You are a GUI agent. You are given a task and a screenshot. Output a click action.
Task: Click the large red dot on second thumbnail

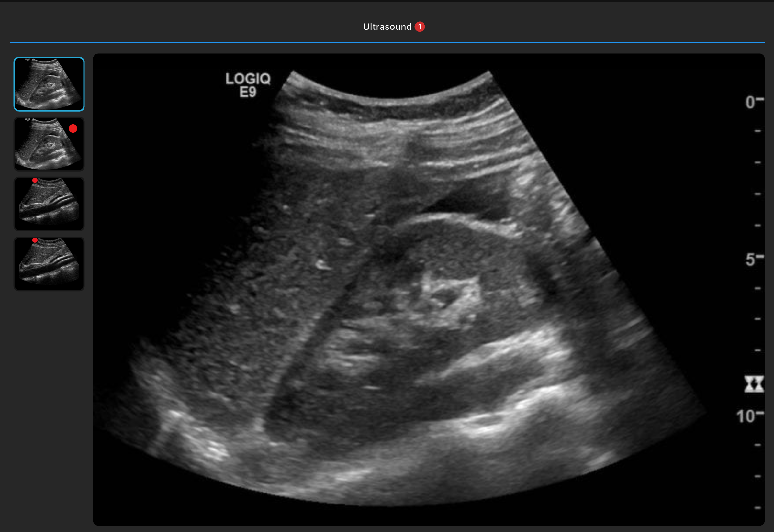point(73,129)
